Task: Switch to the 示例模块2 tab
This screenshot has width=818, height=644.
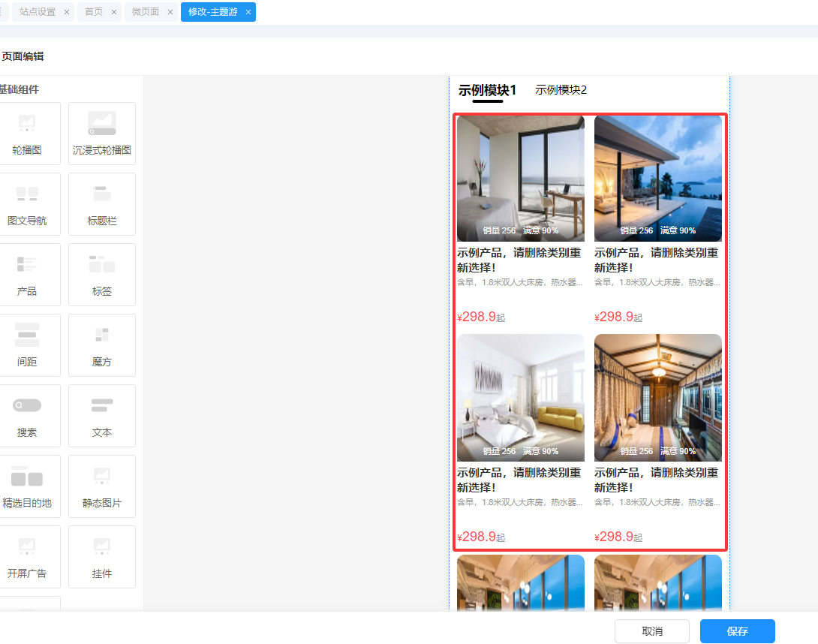Action: click(x=561, y=90)
